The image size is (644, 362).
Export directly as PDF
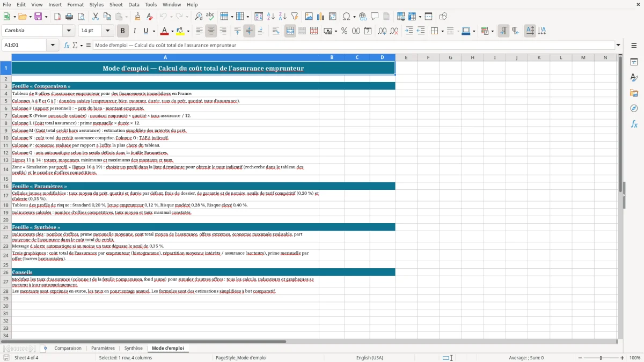[x=57, y=17]
